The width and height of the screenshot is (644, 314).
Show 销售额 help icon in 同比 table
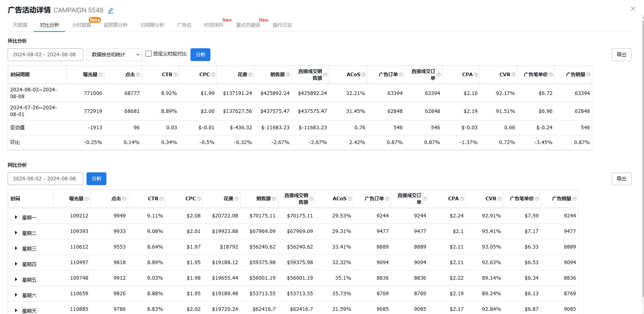coord(274,199)
